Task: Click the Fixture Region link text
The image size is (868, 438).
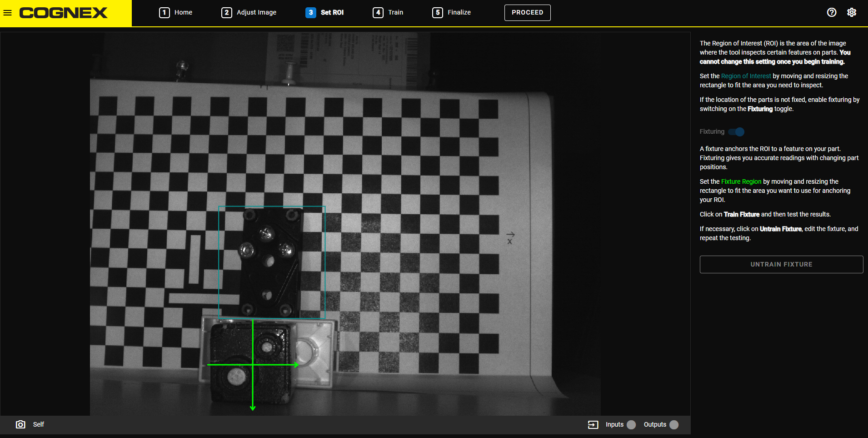Action: [741, 181]
